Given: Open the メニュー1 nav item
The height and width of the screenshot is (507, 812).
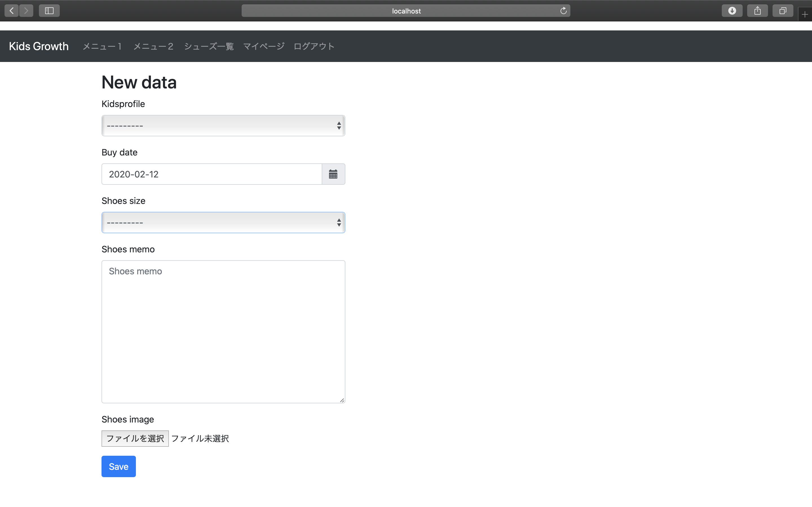Looking at the screenshot, I should coord(102,46).
